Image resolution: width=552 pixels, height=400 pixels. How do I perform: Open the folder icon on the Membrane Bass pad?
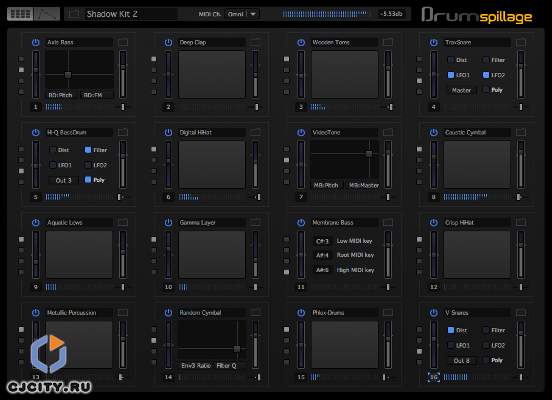pos(388,223)
